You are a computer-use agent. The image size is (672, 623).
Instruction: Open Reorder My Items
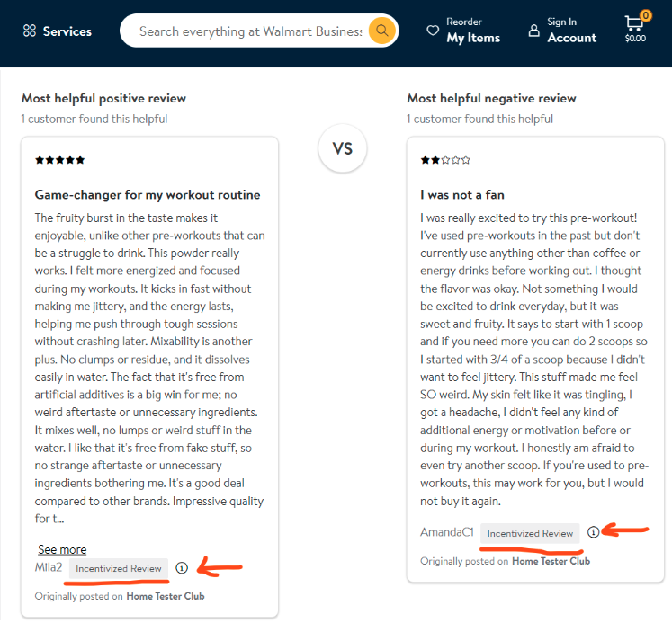pyautogui.click(x=463, y=31)
